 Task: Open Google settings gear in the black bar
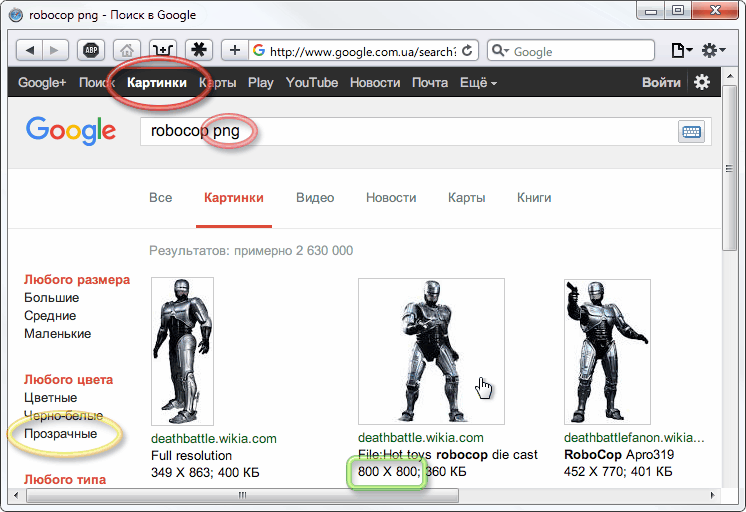coord(702,82)
